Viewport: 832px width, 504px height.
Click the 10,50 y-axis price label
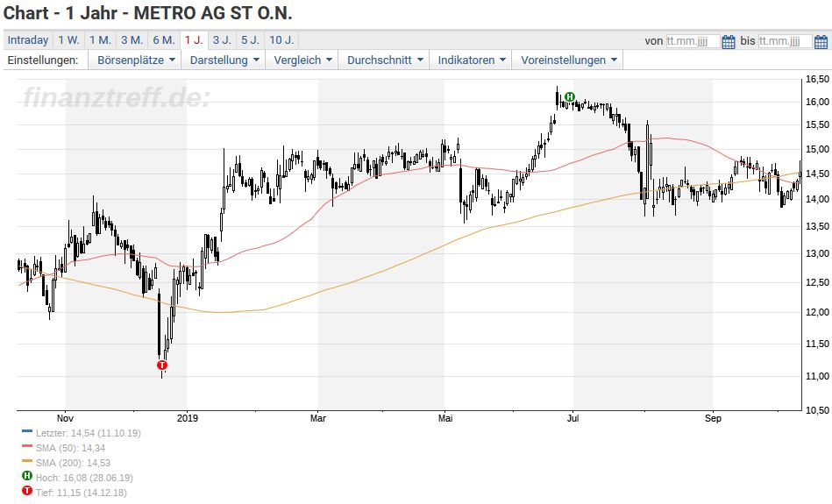(x=817, y=410)
